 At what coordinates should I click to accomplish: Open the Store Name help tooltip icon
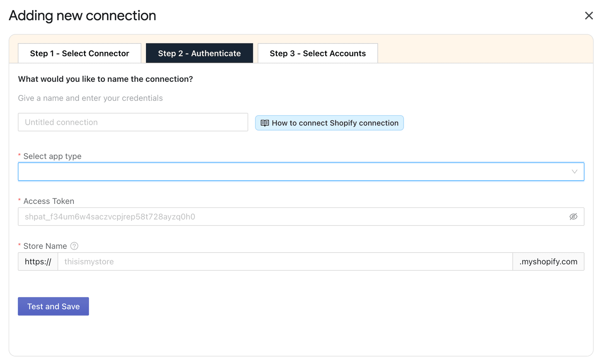74,246
